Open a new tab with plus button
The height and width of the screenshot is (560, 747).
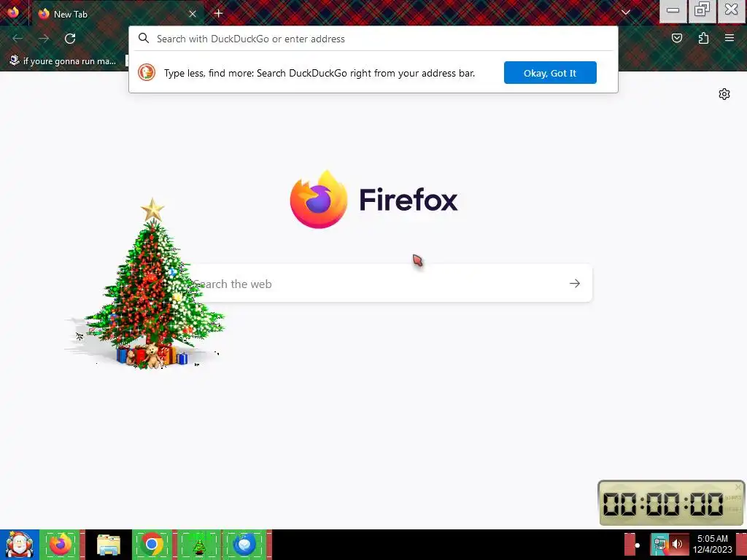(218, 13)
